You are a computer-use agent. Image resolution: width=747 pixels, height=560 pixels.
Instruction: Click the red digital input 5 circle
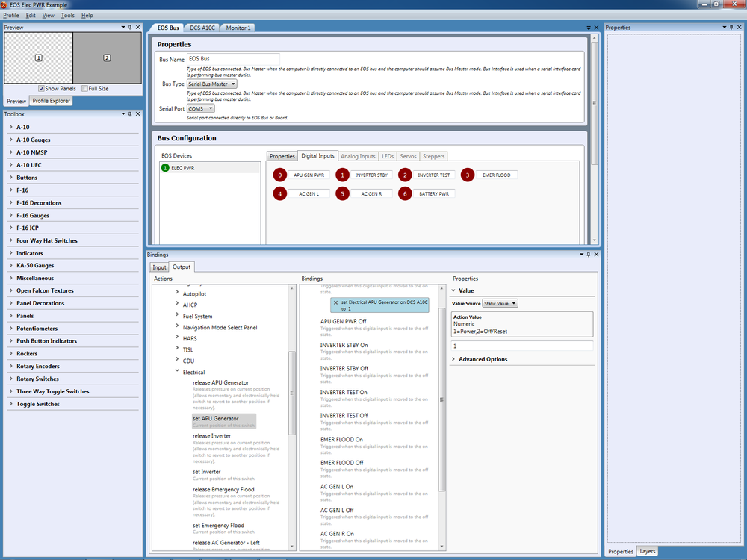[342, 194]
